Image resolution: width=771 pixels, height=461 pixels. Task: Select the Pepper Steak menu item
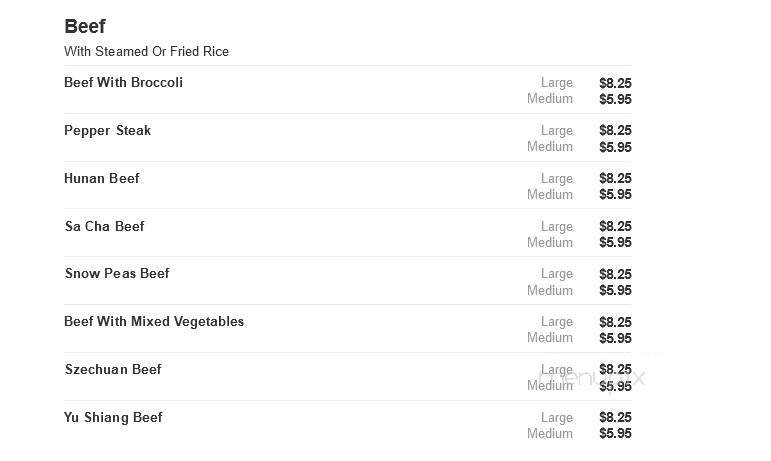tap(107, 130)
